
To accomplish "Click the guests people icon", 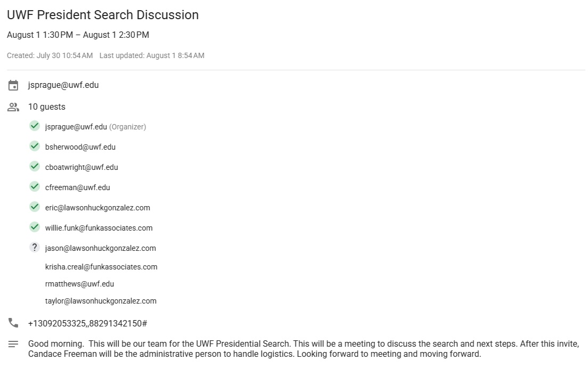I will [x=13, y=107].
